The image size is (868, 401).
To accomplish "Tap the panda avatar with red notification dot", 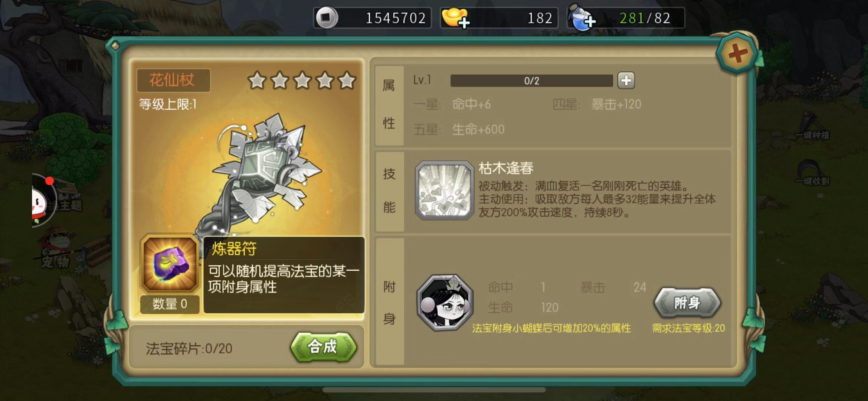I will point(43,200).
